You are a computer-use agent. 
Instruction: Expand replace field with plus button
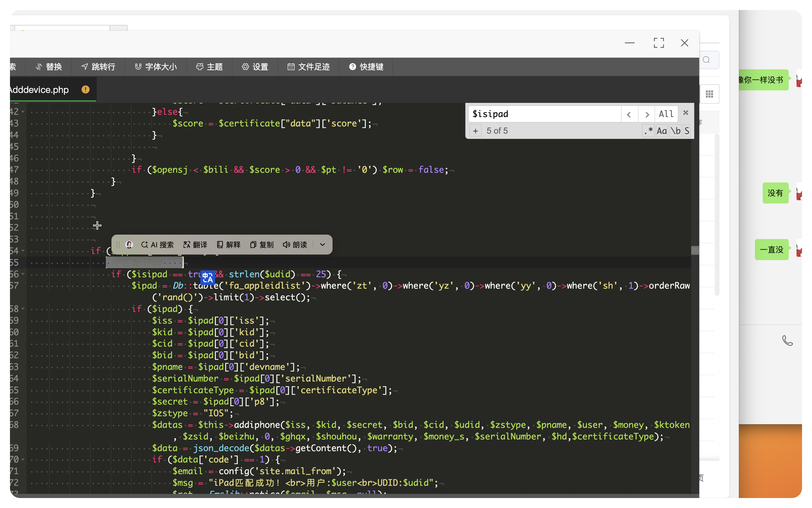click(475, 131)
